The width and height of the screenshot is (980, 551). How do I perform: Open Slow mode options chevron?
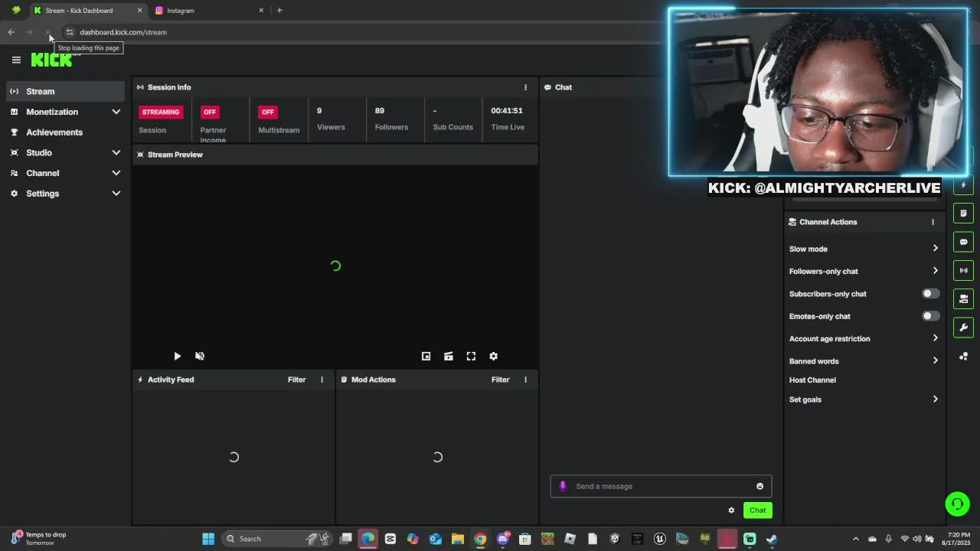[x=935, y=249]
